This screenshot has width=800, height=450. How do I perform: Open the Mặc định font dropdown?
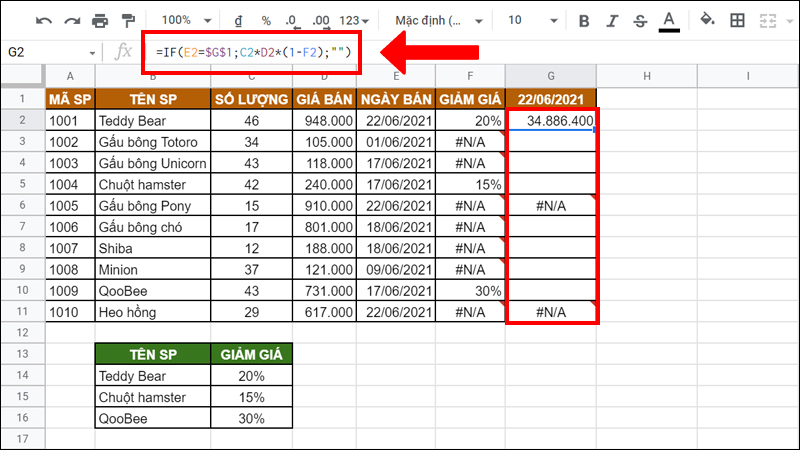439,21
